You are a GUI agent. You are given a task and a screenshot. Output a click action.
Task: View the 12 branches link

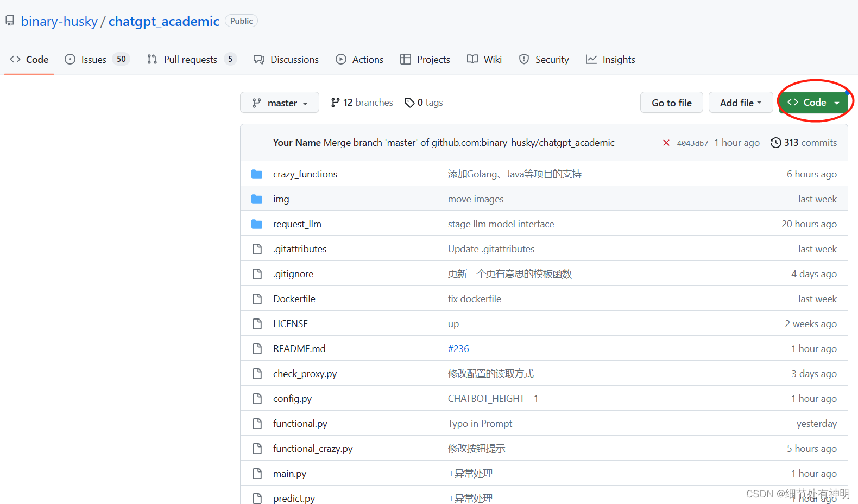pos(362,103)
